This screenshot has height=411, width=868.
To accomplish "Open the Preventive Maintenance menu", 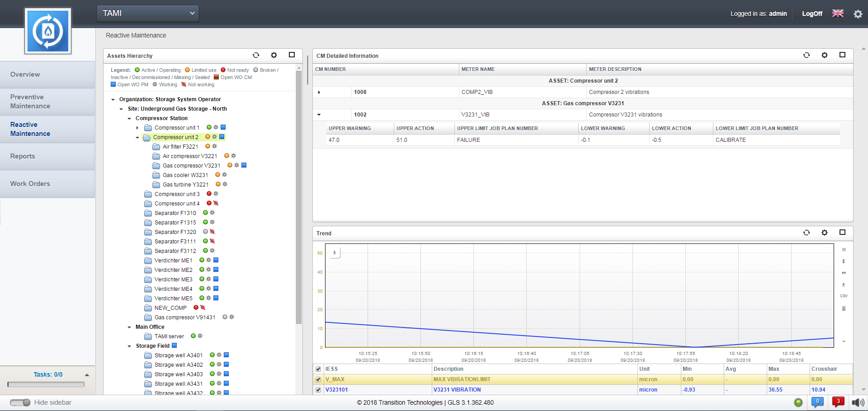I will (30, 102).
